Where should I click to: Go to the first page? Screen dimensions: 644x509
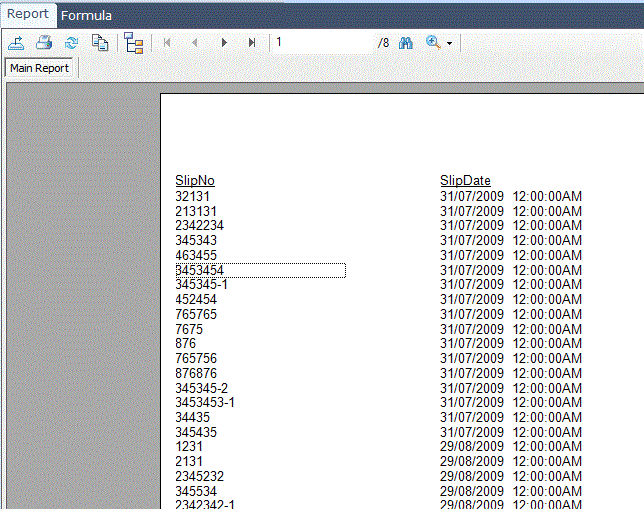[167, 43]
